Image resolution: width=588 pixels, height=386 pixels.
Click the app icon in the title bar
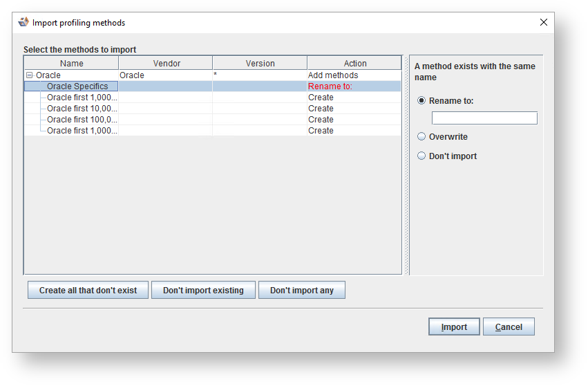point(23,22)
